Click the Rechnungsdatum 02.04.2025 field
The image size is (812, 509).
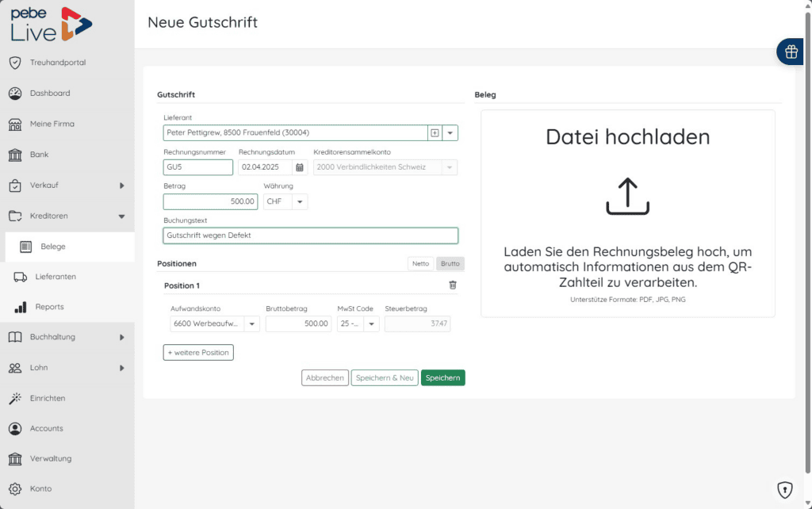(x=266, y=167)
